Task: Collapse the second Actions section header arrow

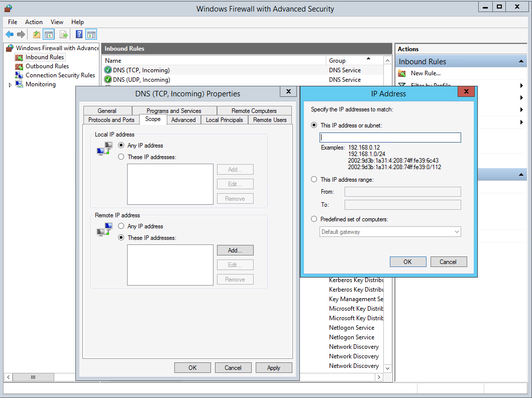Action: pyautogui.click(x=521, y=175)
